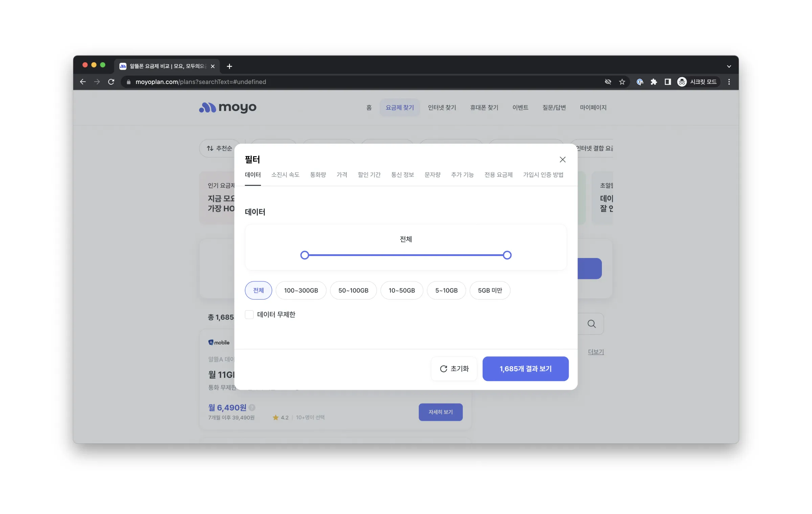Click 1,685개 결과 보기 button
The width and height of the screenshot is (812, 514).
525,368
